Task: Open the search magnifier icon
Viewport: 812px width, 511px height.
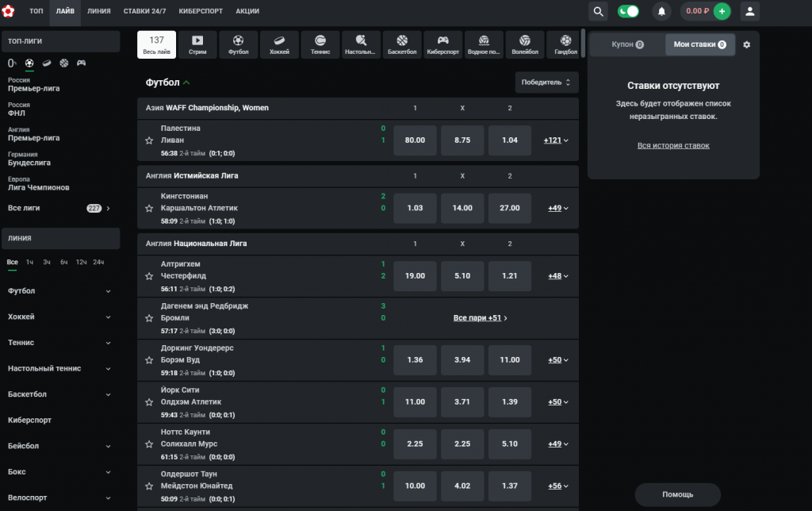Action: 599,11
